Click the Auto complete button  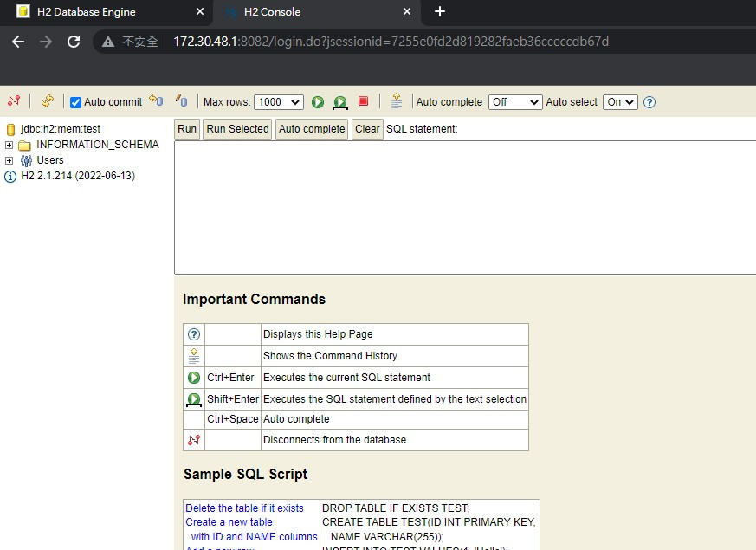[312, 129]
